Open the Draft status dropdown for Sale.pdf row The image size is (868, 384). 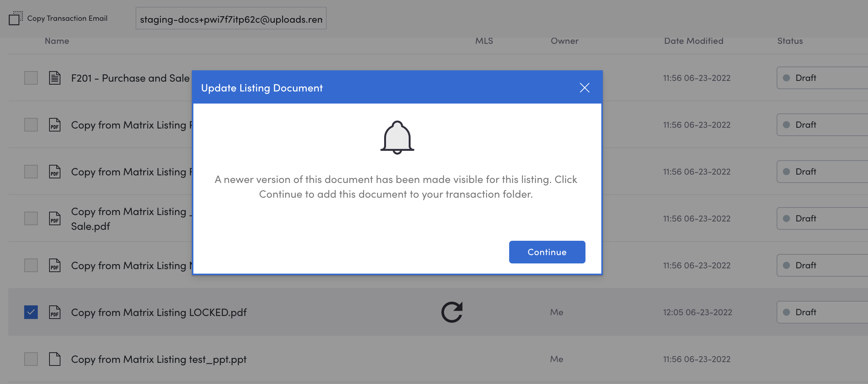click(822, 218)
